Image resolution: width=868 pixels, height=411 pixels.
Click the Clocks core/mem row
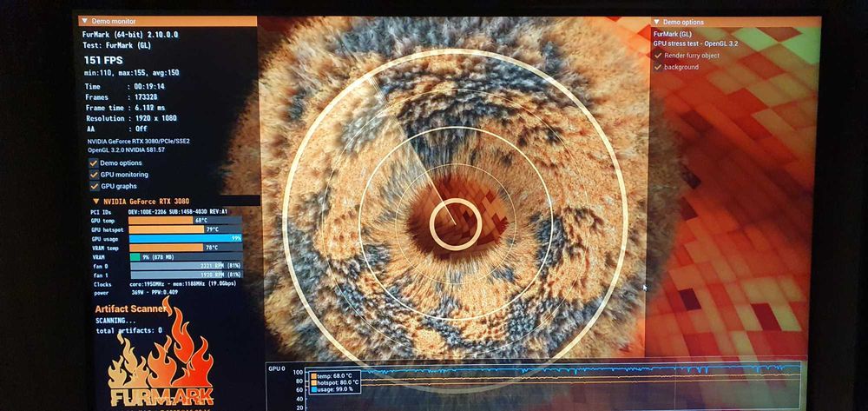[x=163, y=284]
